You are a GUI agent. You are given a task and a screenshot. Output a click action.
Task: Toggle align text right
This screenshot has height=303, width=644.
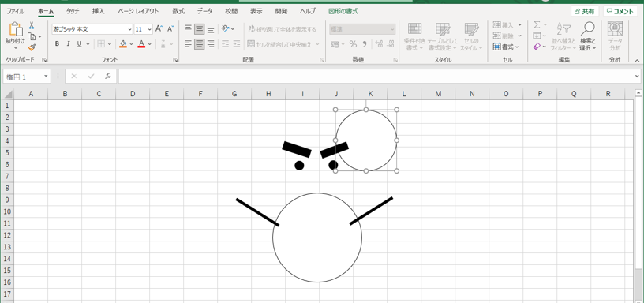pos(211,43)
